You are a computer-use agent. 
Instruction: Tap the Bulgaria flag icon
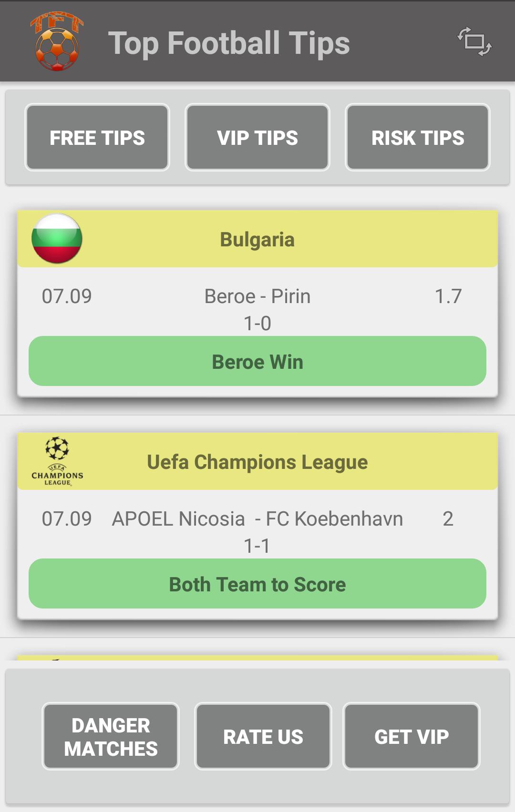point(57,238)
